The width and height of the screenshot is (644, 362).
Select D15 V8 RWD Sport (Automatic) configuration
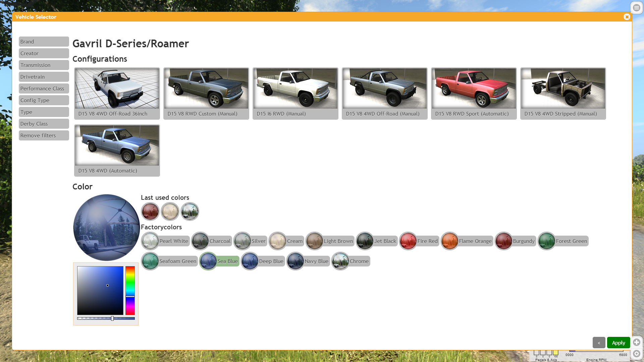[474, 94]
